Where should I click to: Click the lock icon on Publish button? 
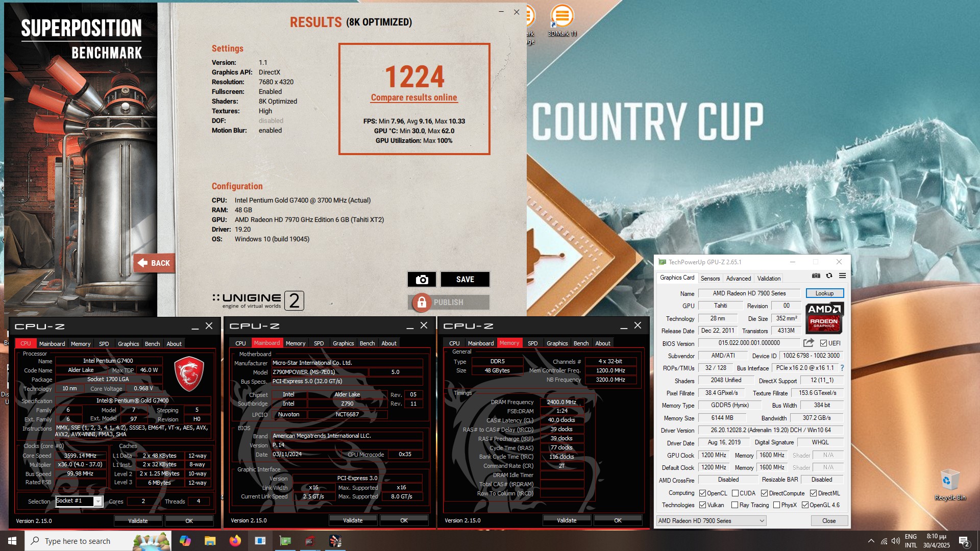(422, 303)
